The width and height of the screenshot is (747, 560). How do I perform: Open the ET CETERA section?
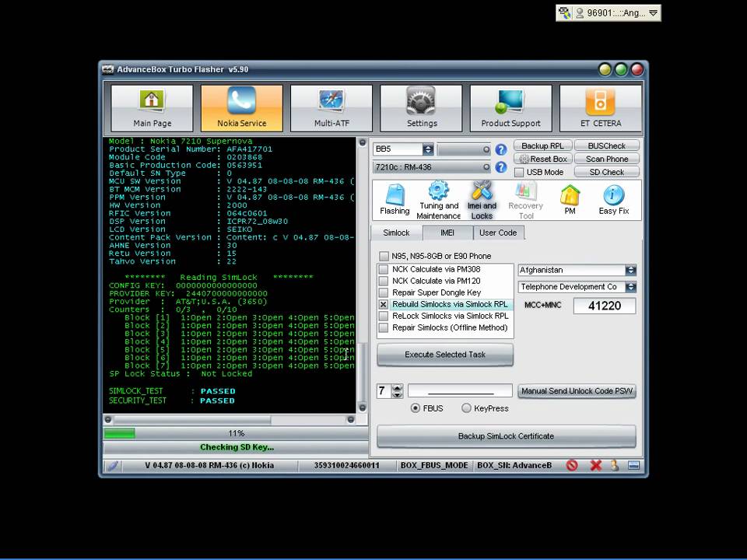(601, 108)
